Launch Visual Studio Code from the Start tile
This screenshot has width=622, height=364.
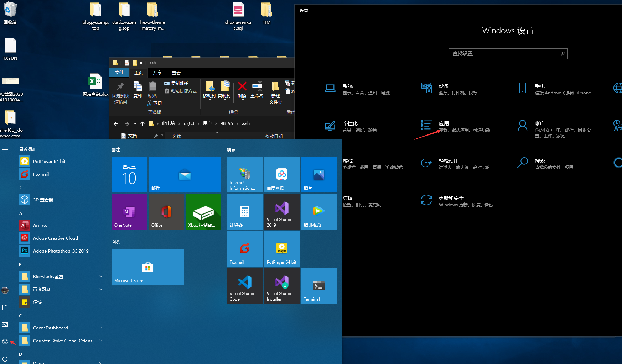244,286
